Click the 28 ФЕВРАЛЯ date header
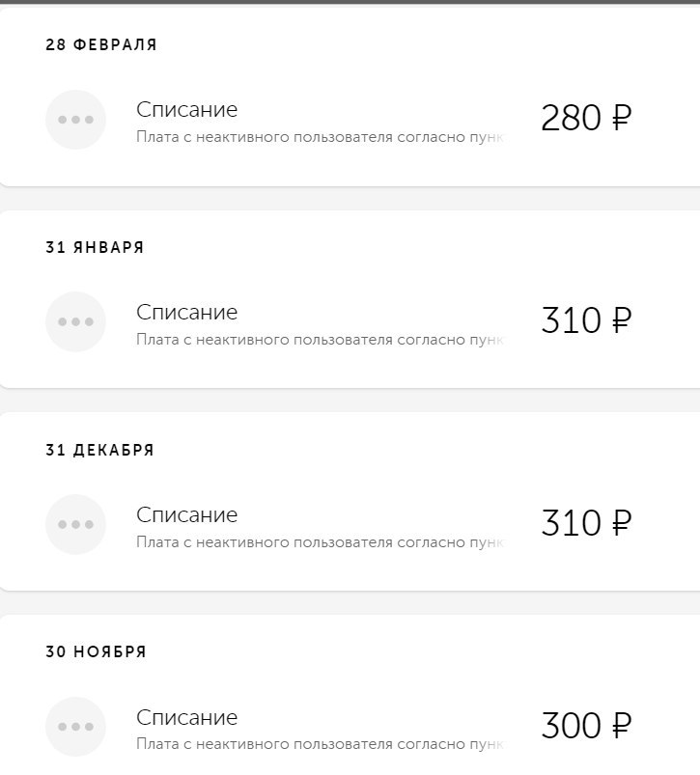Viewport: 700px width, 775px height. click(x=101, y=44)
